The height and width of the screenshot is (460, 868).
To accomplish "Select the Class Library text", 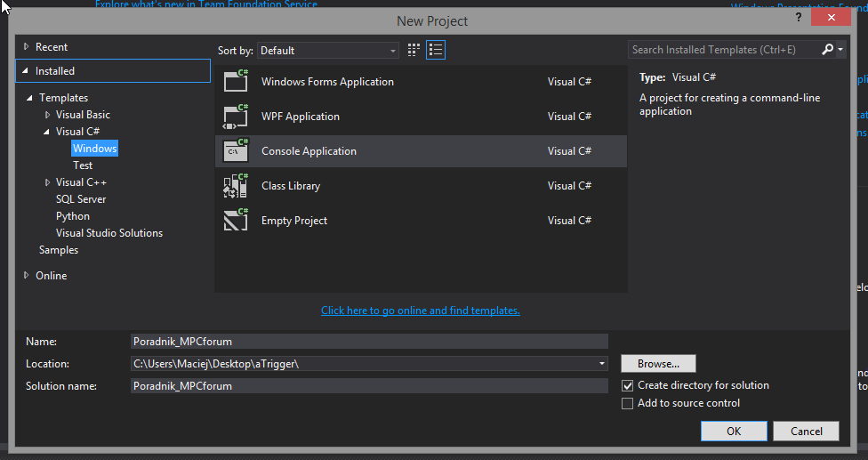I will (x=291, y=186).
